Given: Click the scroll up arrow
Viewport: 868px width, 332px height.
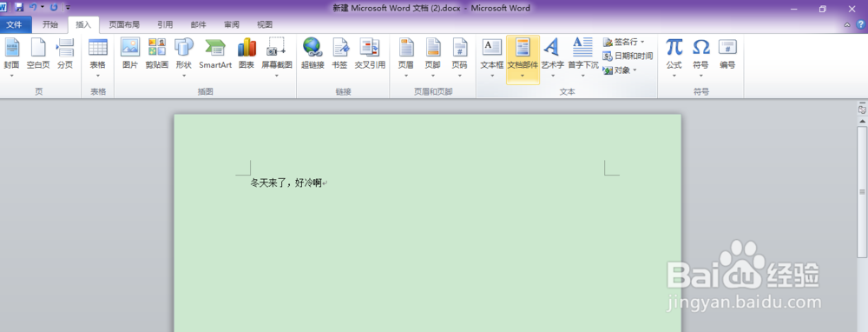Looking at the screenshot, I should pyautogui.click(x=862, y=121).
